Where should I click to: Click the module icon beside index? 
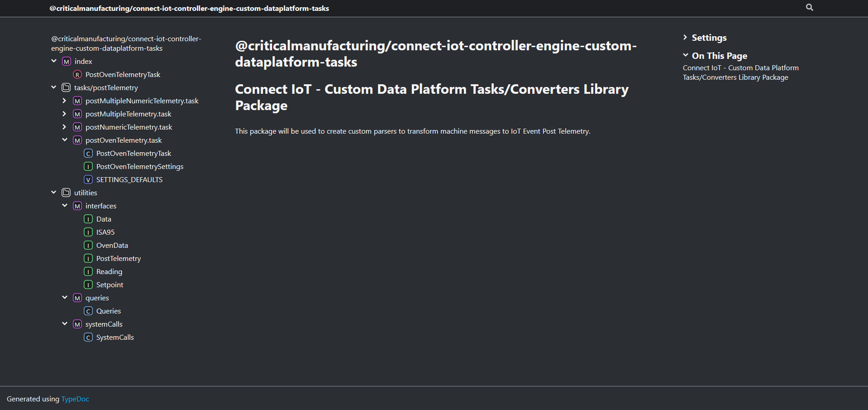coord(66,61)
